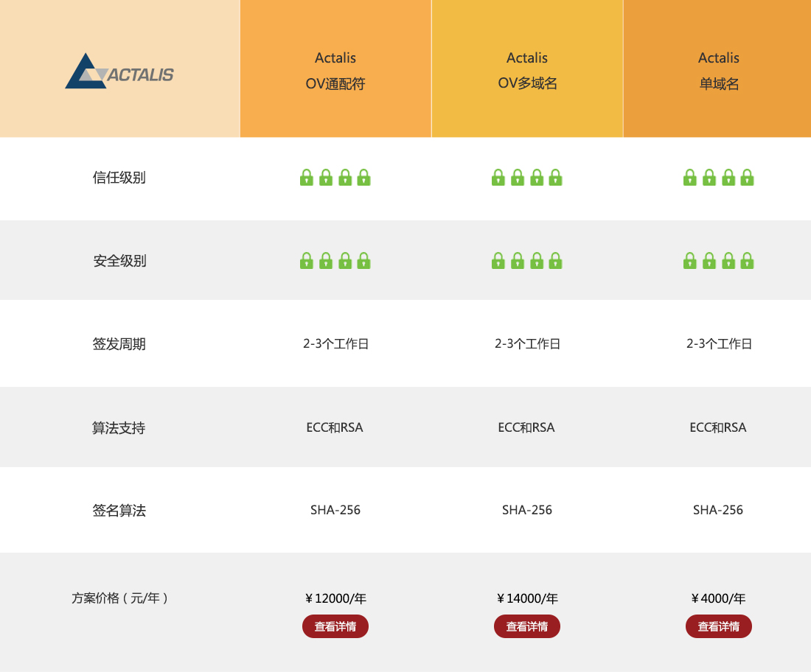Screen dimensions: 811x672
Task: Click the 签名算法 row label
Action: 119,510
